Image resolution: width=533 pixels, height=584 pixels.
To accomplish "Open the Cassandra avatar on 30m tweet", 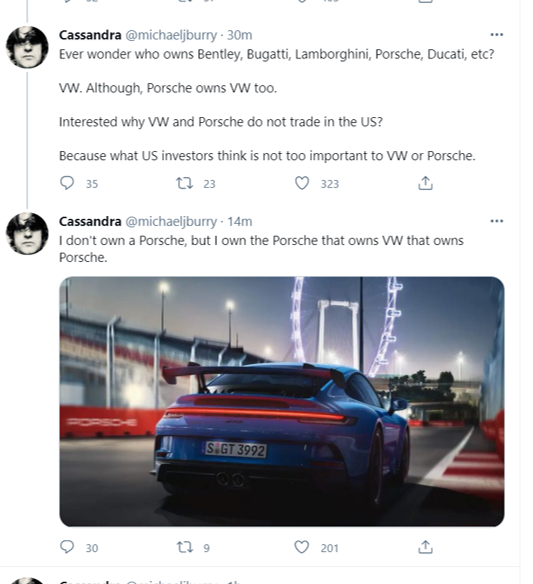I will [x=27, y=47].
